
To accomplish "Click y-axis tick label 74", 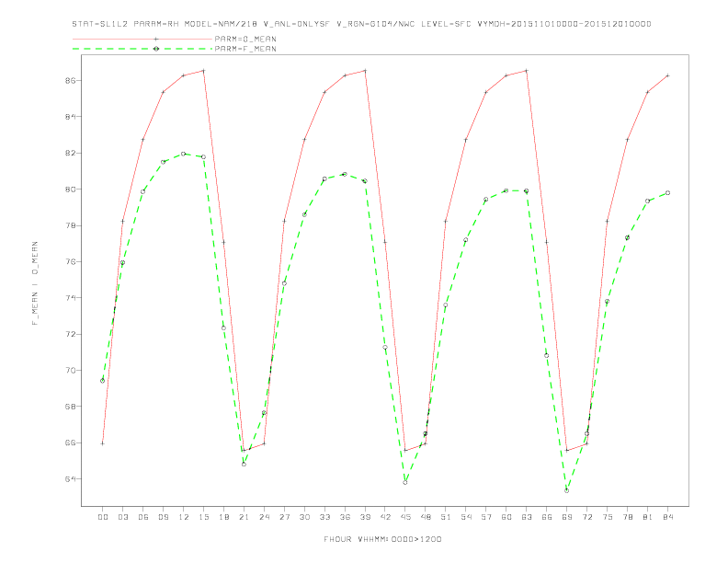I will click(69, 298).
